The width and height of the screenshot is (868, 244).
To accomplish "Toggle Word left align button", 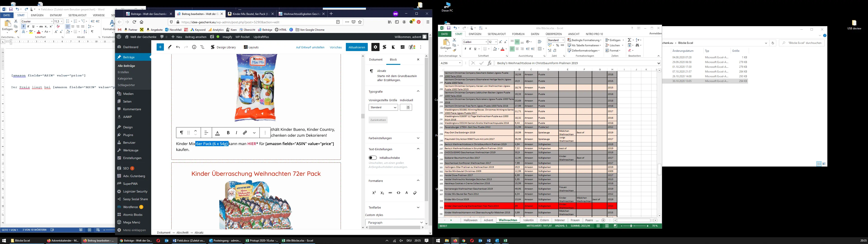I will (x=68, y=26).
